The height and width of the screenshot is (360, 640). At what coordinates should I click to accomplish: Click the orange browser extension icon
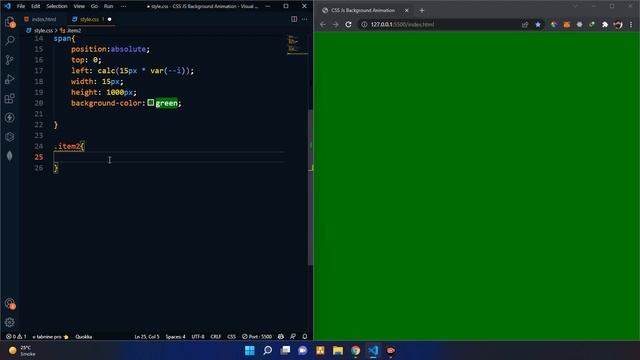567,24
